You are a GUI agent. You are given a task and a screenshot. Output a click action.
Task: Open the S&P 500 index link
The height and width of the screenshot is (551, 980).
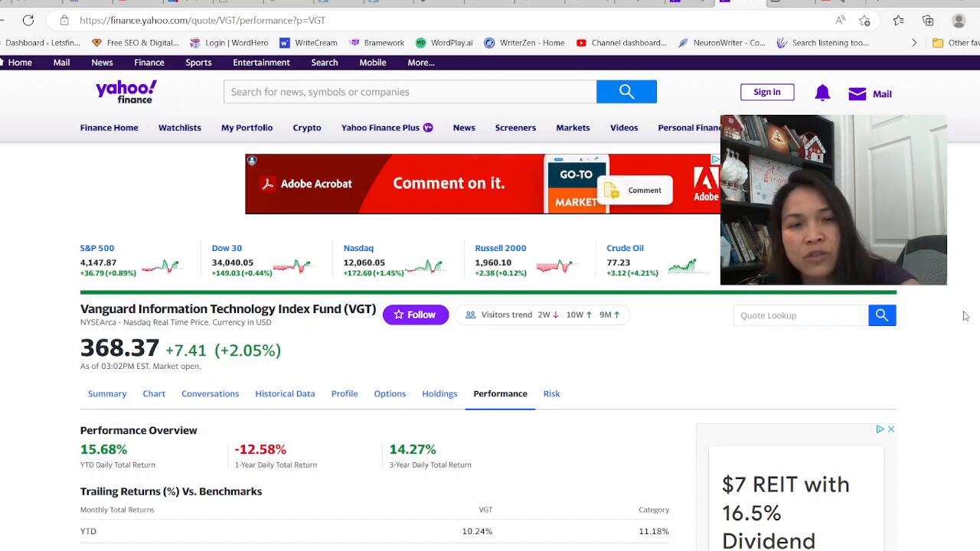pos(97,248)
